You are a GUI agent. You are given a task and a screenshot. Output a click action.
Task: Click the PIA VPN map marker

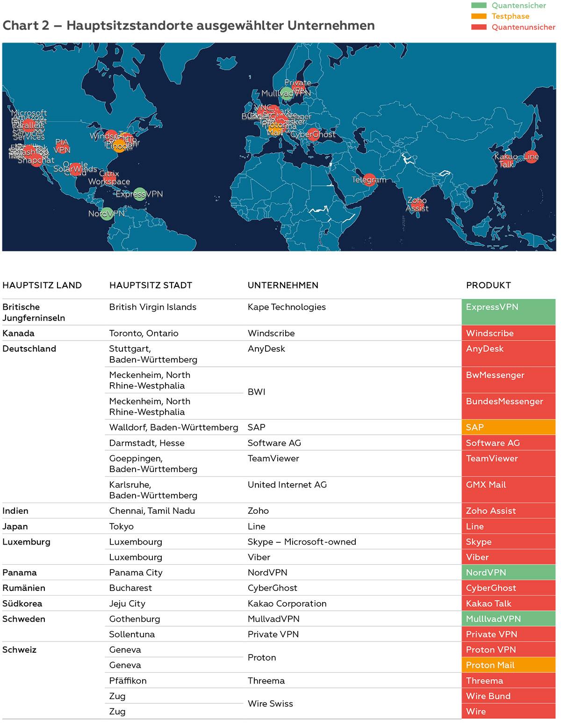click(x=62, y=146)
